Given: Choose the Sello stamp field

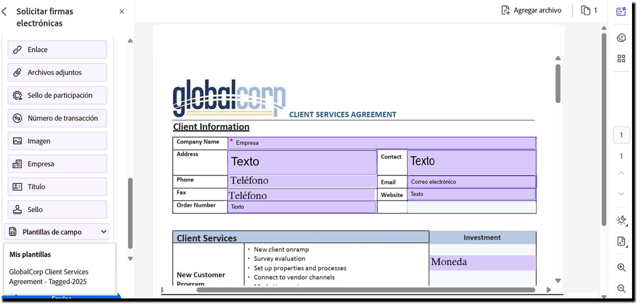Looking at the screenshot, I should (57, 210).
